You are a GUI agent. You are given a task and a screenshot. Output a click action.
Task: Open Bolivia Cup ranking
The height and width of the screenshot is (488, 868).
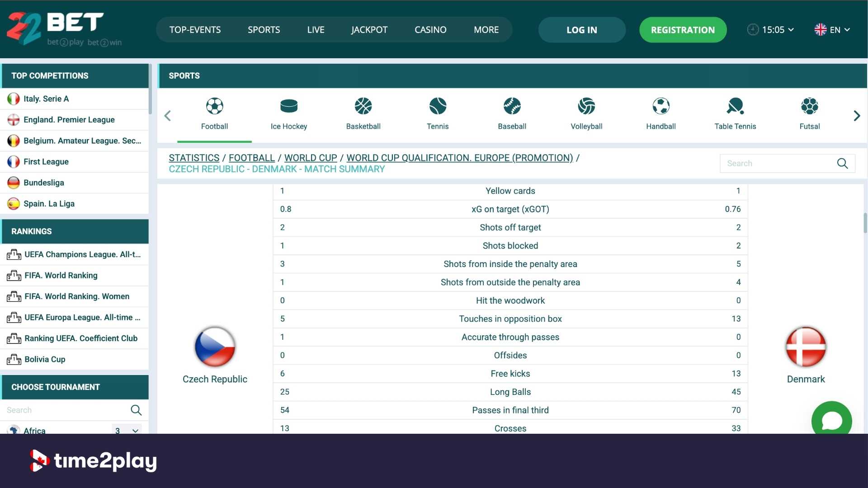point(75,359)
